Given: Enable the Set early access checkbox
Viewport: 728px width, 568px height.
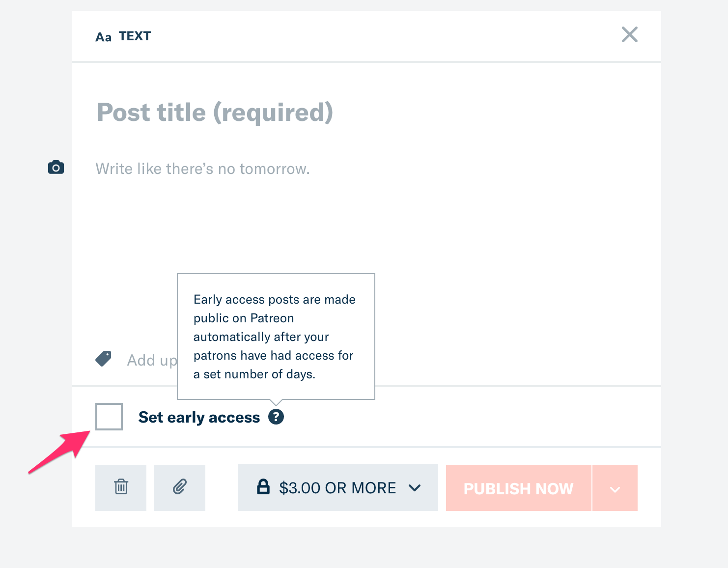Looking at the screenshot, I should pos(109,417).
